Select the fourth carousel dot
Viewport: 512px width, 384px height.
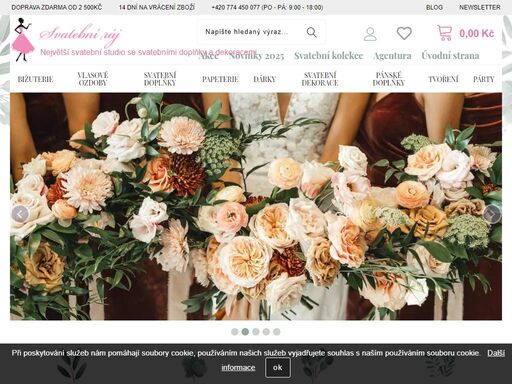click(x=266, y=332)
